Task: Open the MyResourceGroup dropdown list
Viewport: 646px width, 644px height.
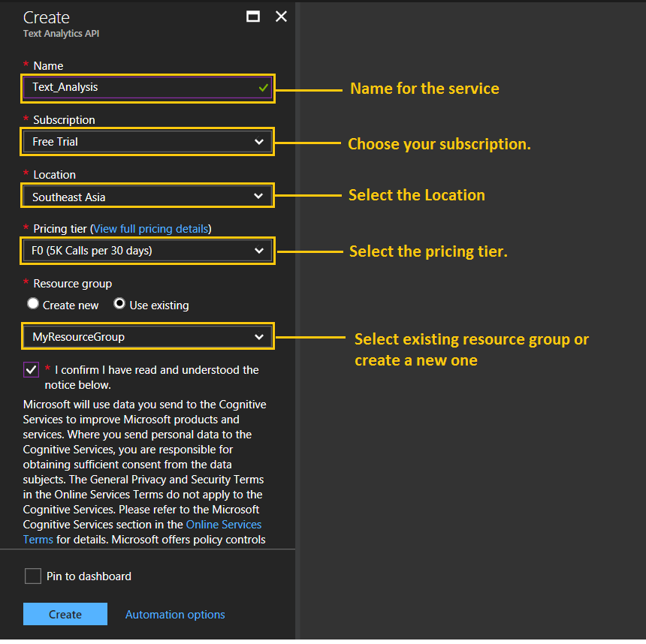Action: tap(147, 337)
